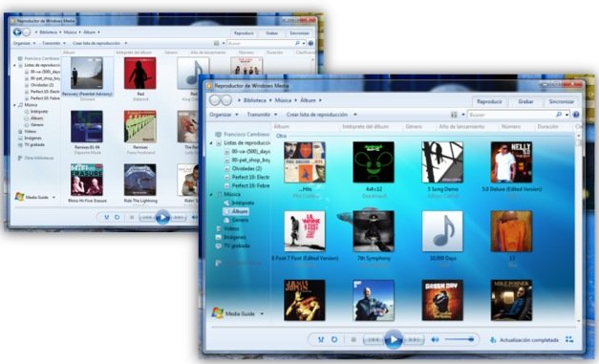The width and height of the screenshot is (599, 364).
Task: Open the Organizar dropdown menu
Action: coord(224,115)
